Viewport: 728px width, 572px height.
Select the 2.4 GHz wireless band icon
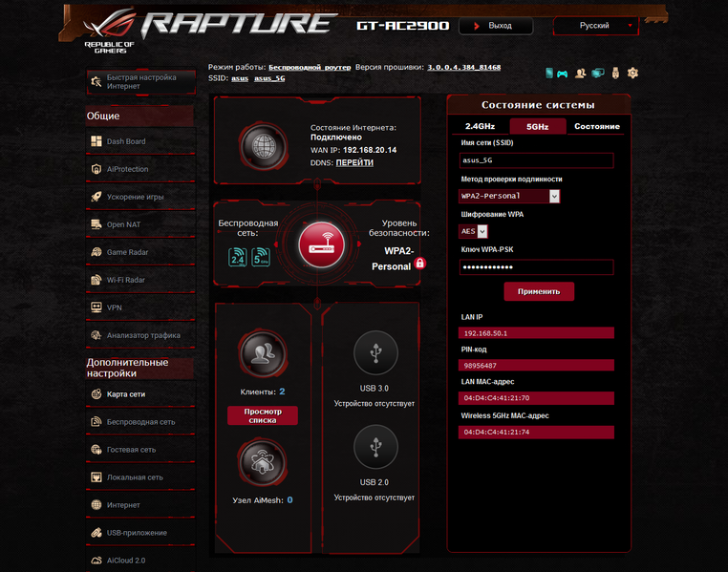pos(238,257)
